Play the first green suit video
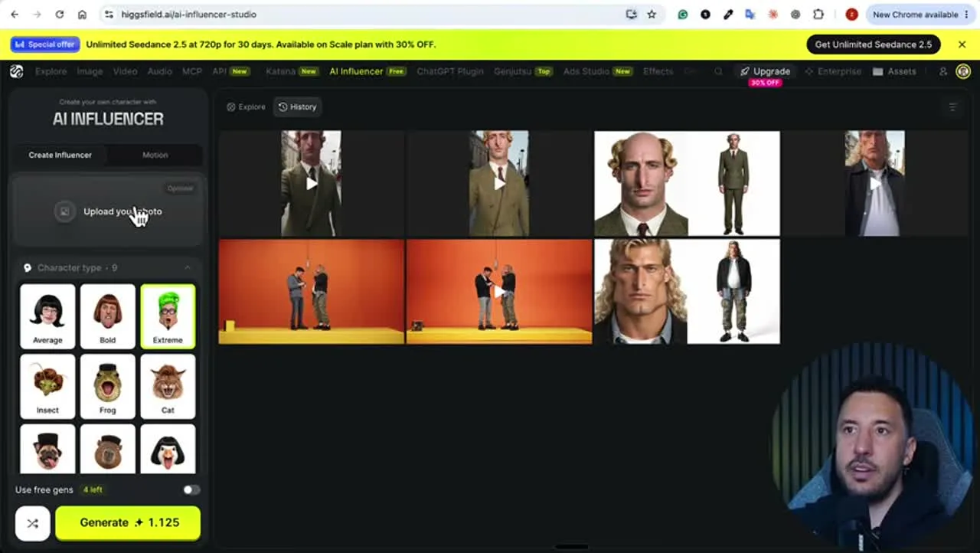This screenshot has width=980, height=553. (x=312, y=184)
